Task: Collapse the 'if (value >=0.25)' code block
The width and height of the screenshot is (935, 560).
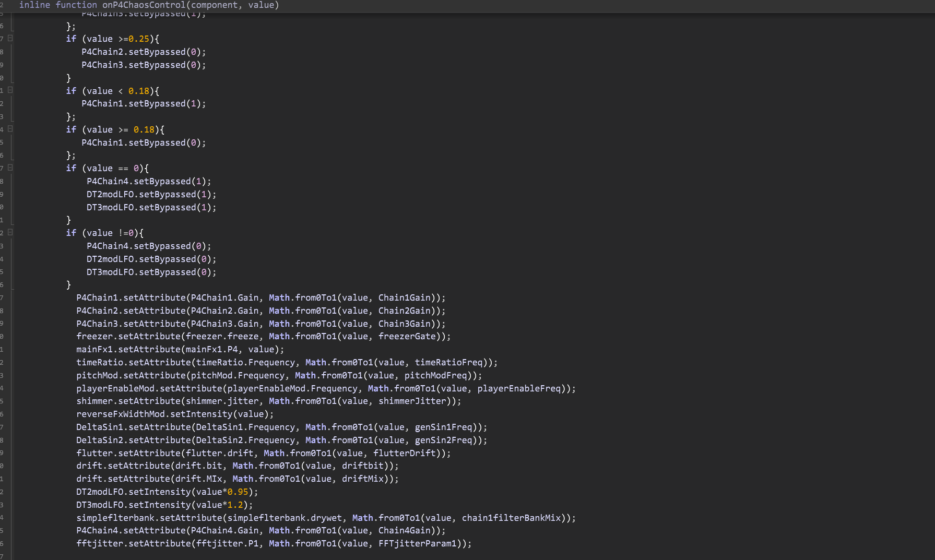Action: tap(10, 38)
